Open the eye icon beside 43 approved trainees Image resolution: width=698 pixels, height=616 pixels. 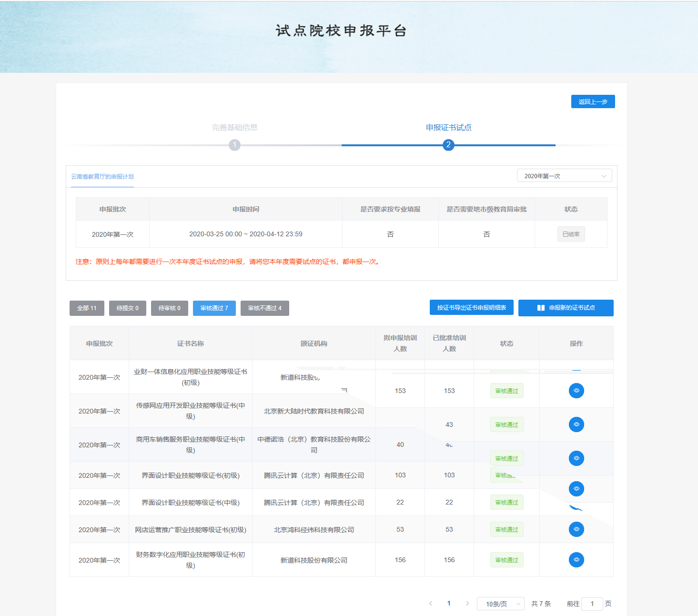click(x=576, y=424)
